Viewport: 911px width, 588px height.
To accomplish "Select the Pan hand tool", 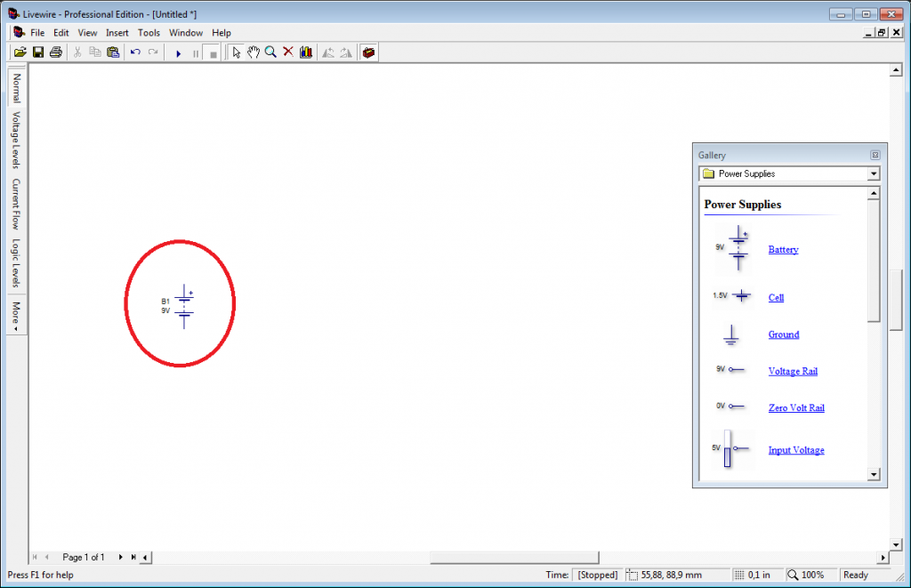I will click(254, 52).
